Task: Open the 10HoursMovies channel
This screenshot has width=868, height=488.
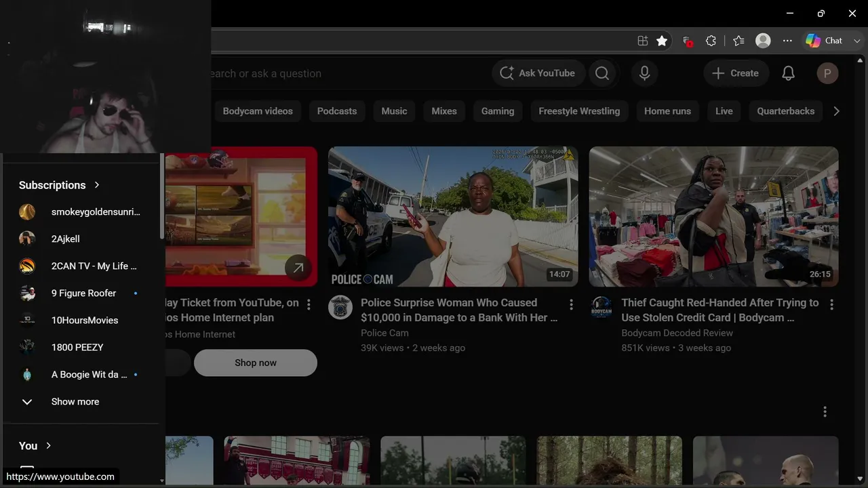Action: pyautogui.click(x=81, y=320)
